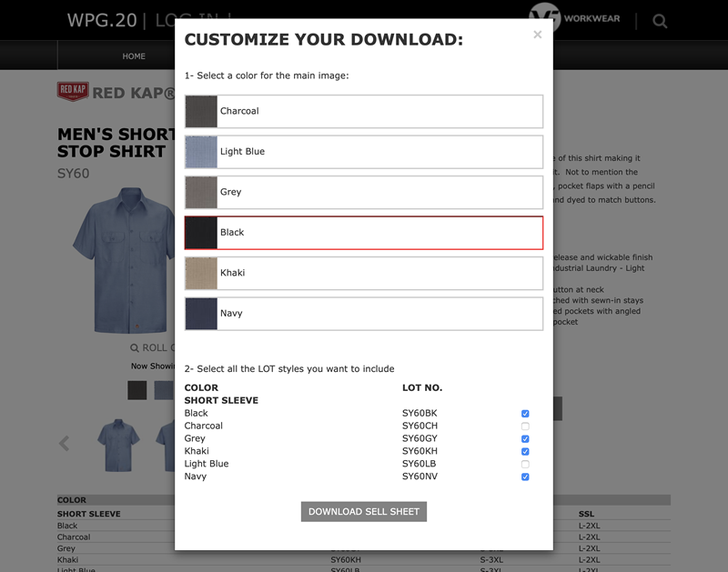Check the SY60LB Light Blue lot checkbox
The width and height of the screenshot is (728, 572).
pos(525,464)
